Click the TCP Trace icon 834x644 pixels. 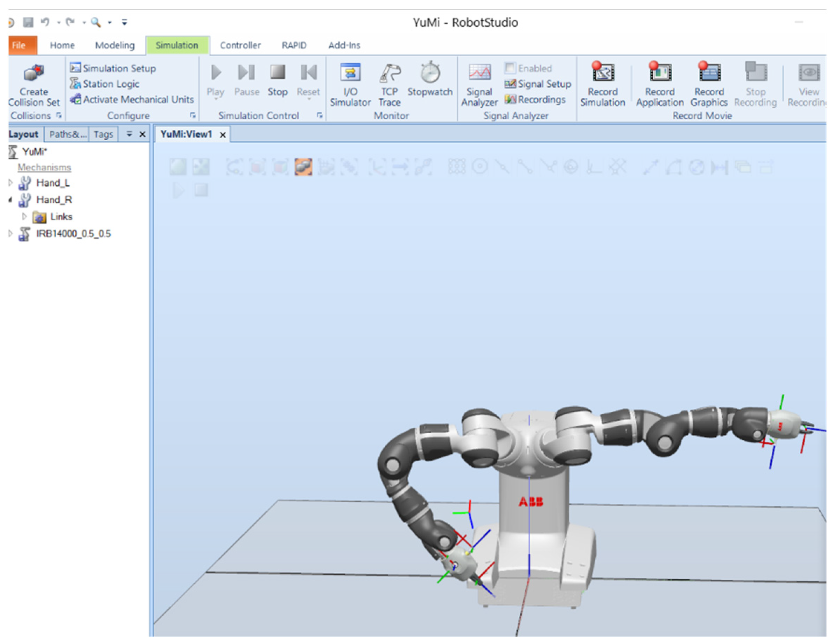click(x=390, y=72)
